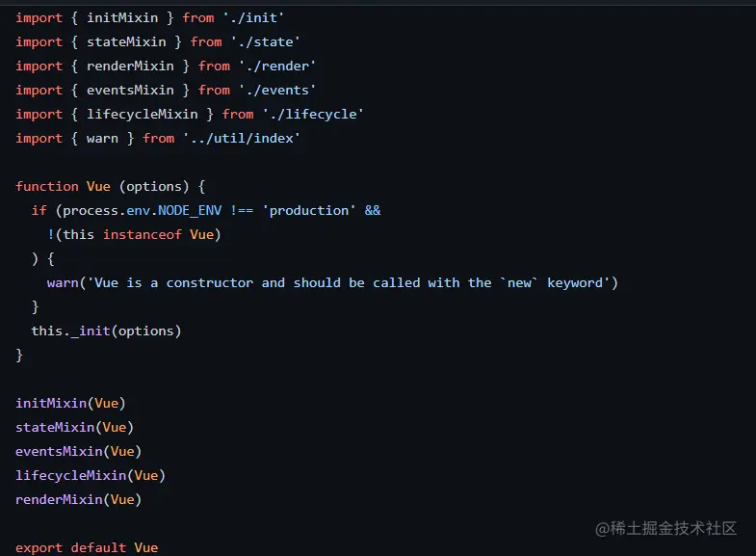Click the './state' import path string
Screen dimensions: 756x556
(x=266, y=42)
